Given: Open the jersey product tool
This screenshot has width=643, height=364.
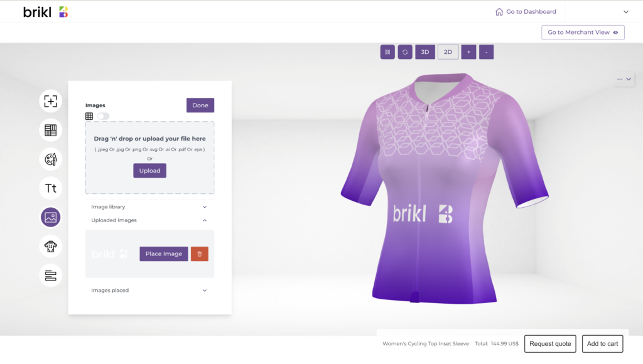Looking at the screenshot, I should tap(50, 247).
